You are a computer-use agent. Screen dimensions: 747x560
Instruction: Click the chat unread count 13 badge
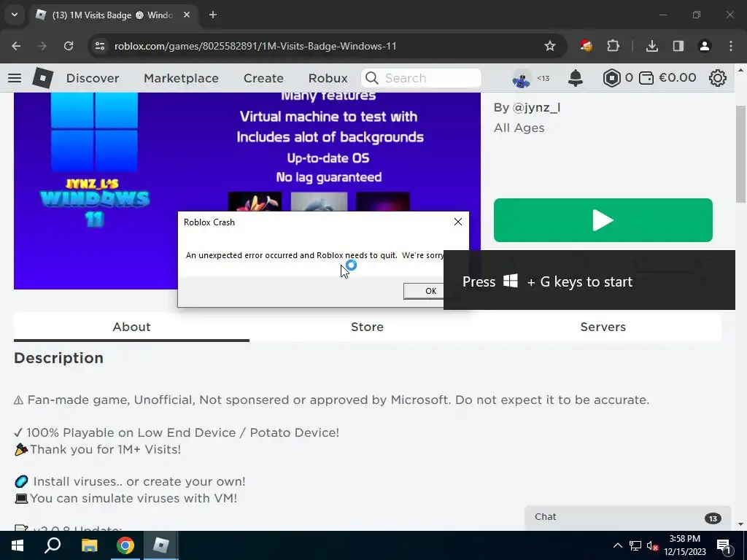click(x=713, y=518)
